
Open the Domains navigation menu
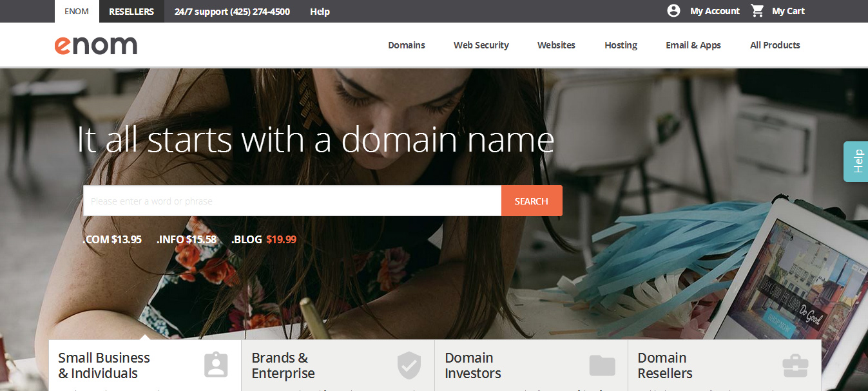click(407, 45)
